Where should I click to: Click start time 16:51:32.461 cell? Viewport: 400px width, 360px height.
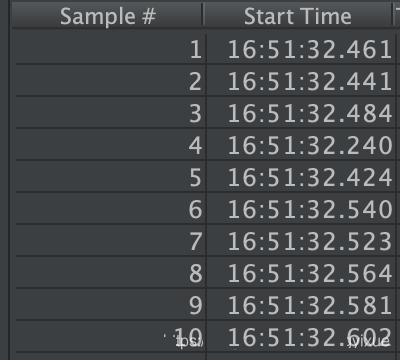301,49
